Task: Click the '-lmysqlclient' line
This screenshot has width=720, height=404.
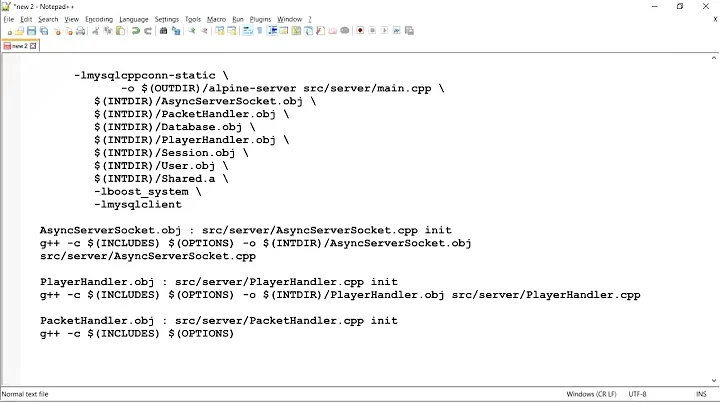Action: pos(138,204)
